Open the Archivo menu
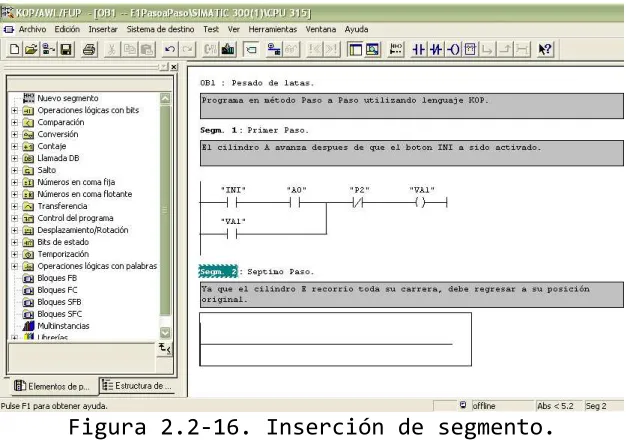Viewport: 626px width, 440px height. point(32,30)
